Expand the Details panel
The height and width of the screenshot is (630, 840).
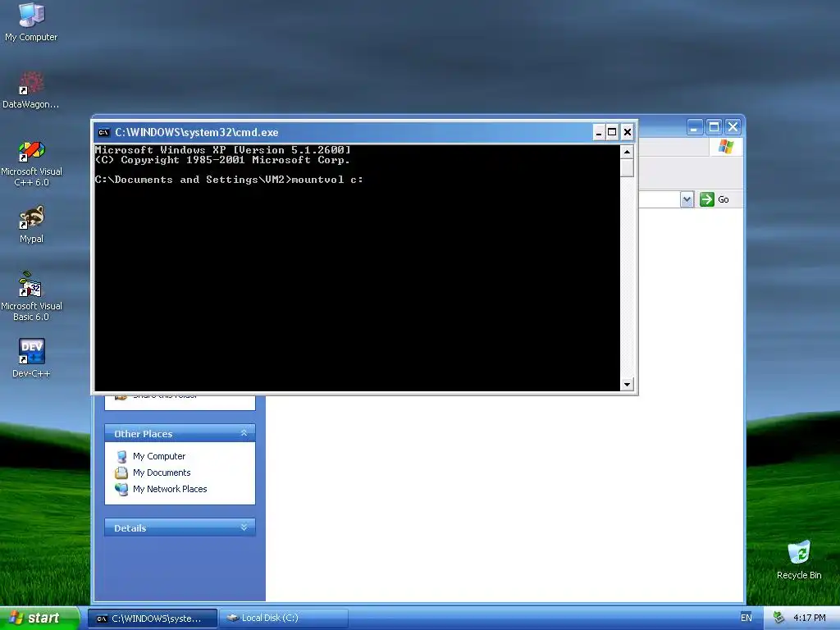[x=244, y=527]
